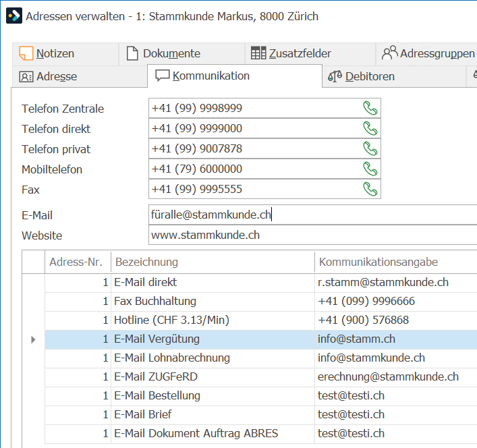Open the Notizen tab
Screen dimensions: 477x448
tap(65, 54)
